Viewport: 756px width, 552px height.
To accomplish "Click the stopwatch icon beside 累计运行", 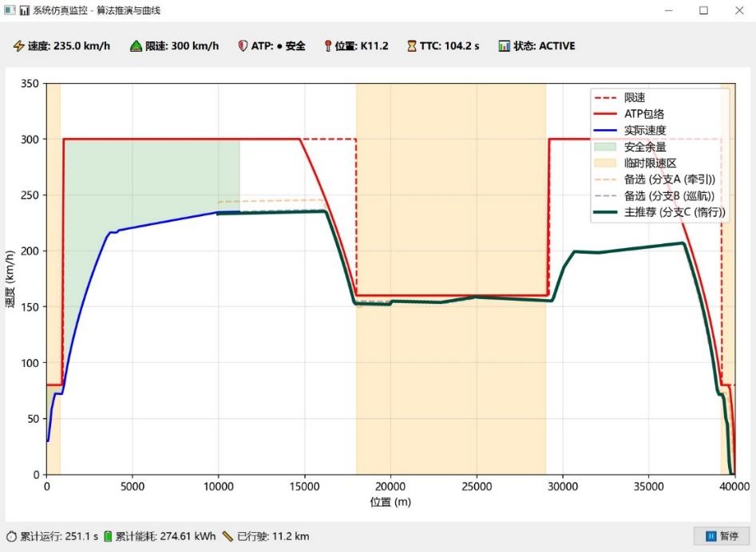I will [x=11, y=536].
